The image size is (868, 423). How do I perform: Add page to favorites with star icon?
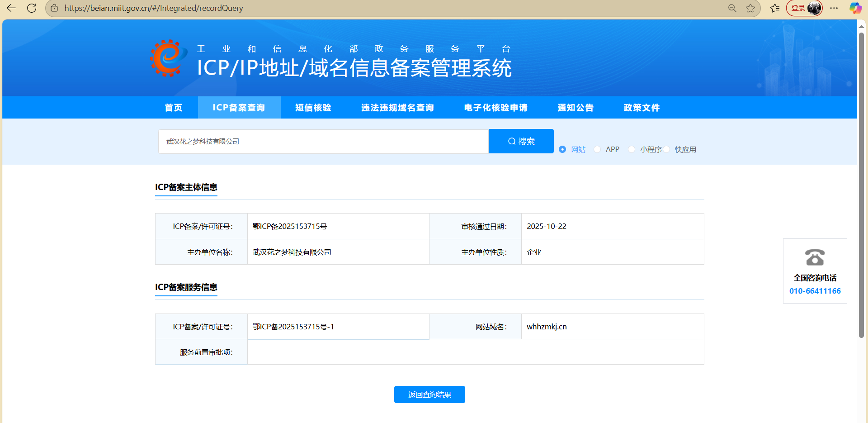tap(750, 8)
